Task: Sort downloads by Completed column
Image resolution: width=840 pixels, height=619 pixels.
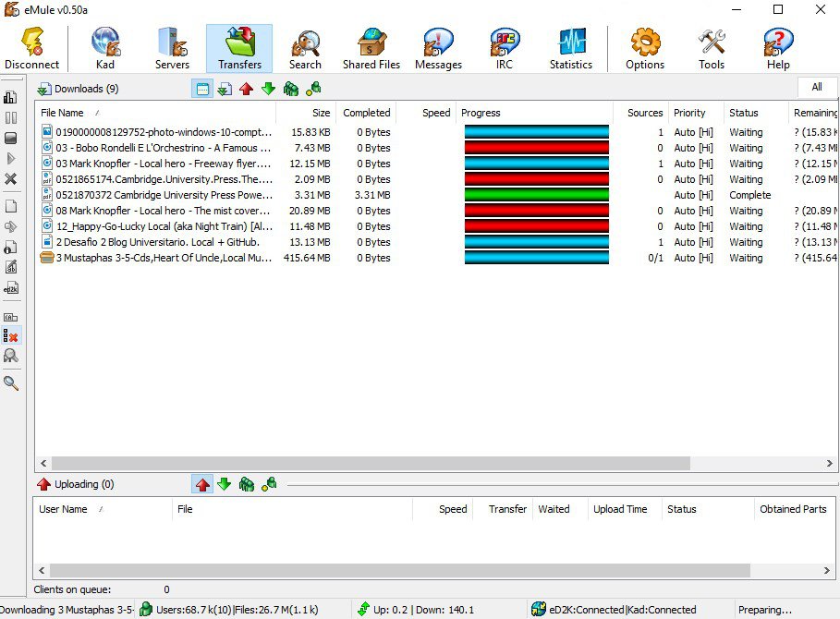Action: click(367, 113)
